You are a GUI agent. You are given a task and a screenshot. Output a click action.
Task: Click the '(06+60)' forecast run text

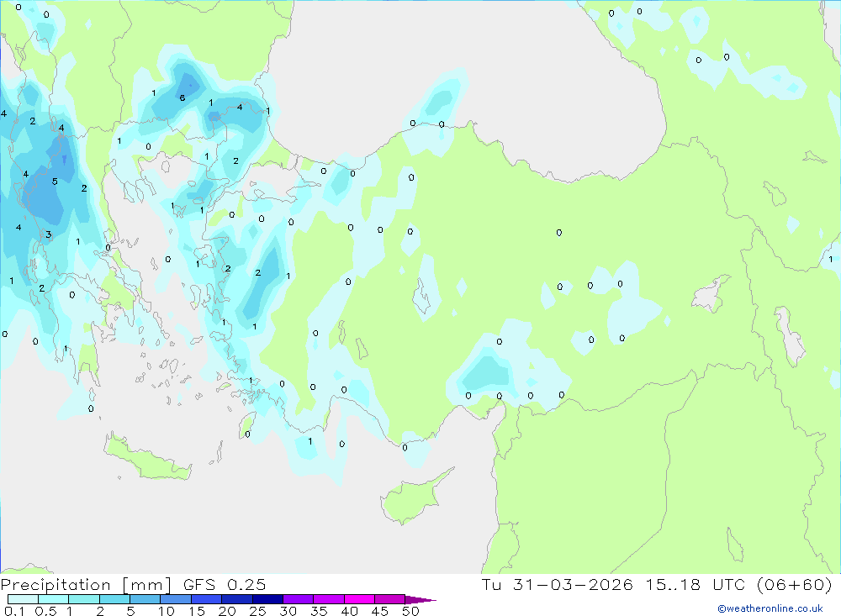[795, 584]
